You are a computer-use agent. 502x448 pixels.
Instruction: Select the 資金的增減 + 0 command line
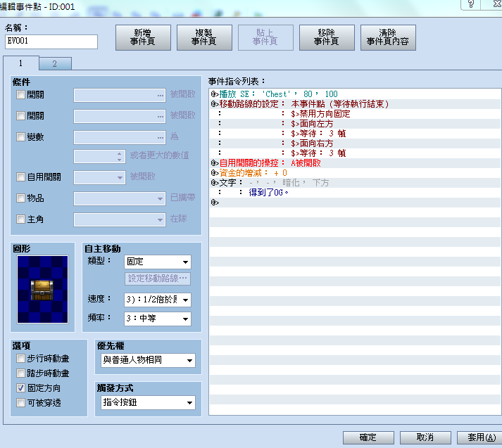pos(355,173)
